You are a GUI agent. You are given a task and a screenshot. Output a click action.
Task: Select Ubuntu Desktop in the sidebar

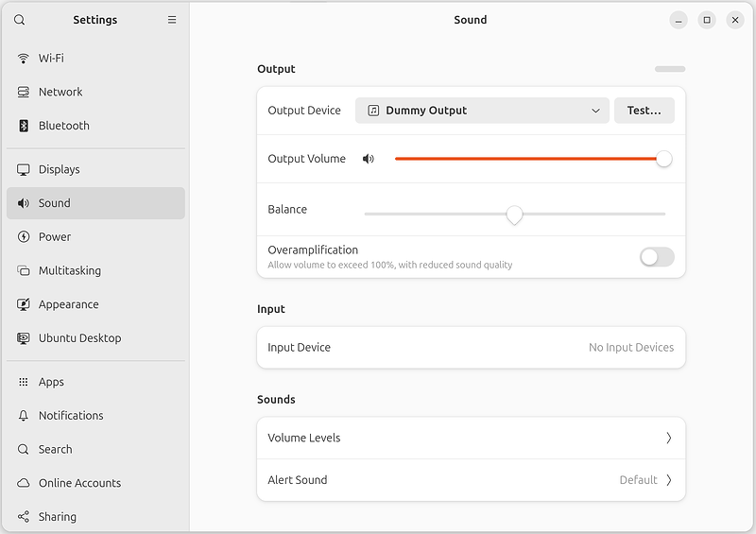[79, 338]
